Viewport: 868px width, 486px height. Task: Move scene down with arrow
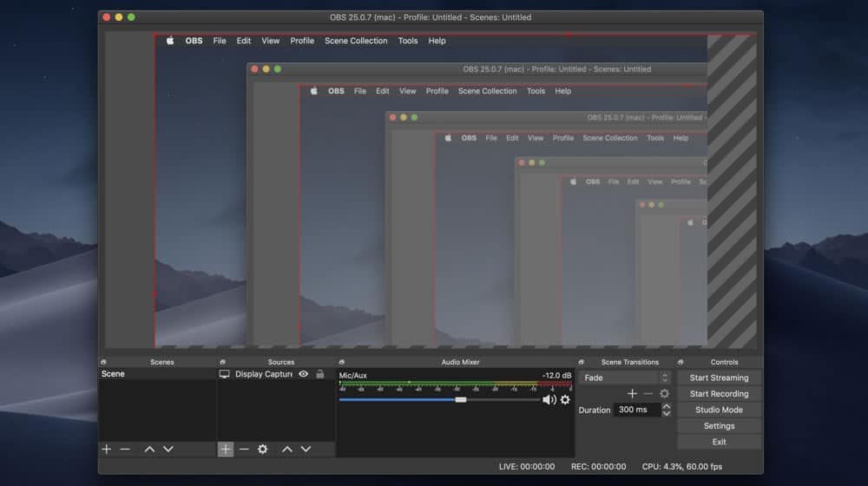coord(168,450)
